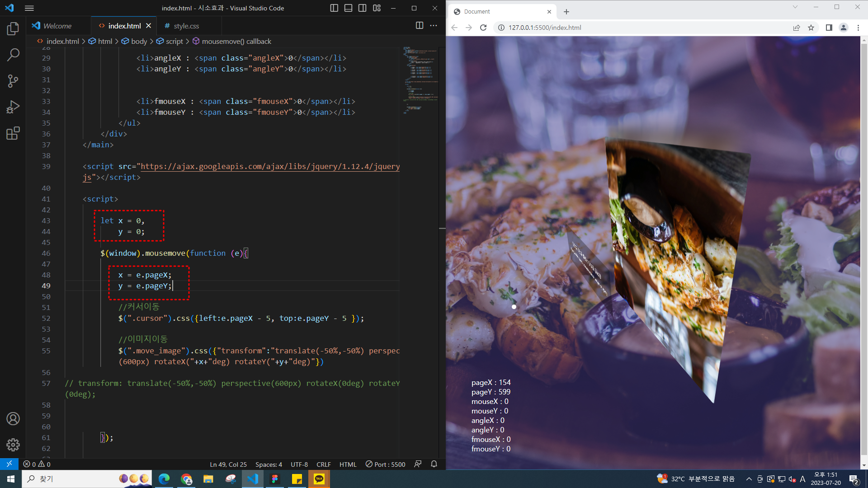Click the Split Editor Right icon

(419, 26)
